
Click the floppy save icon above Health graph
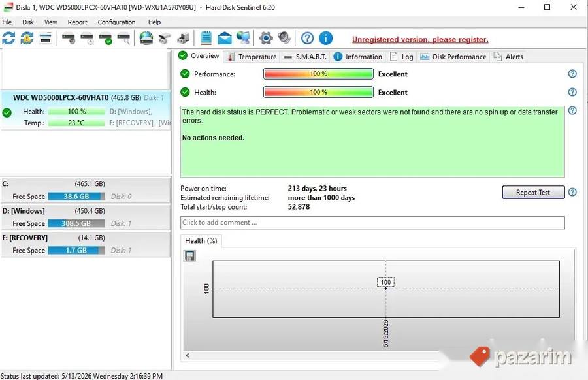189,256
